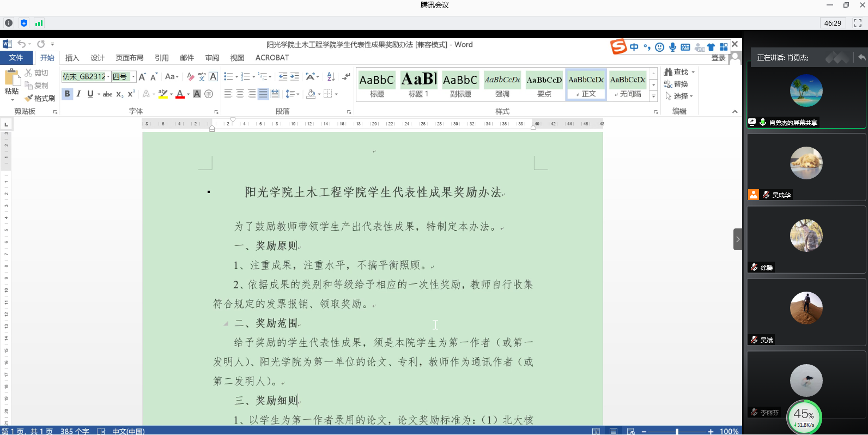Click the zoom slider in the status bar
Screen dimensions: 868x435
677,431
